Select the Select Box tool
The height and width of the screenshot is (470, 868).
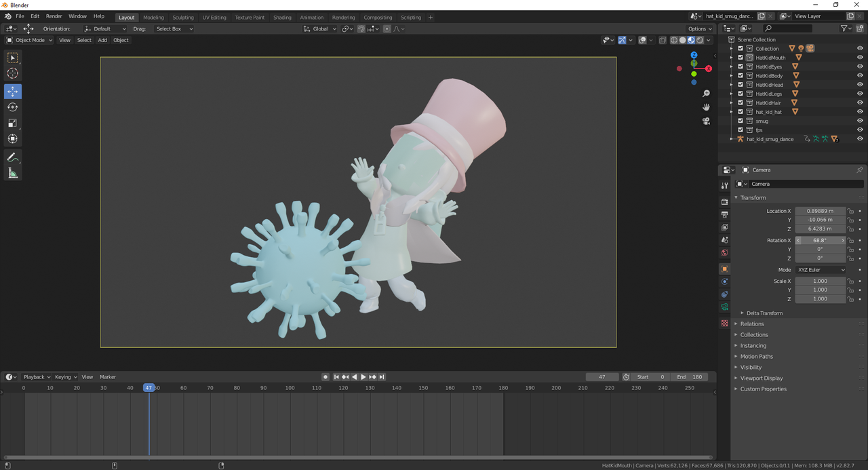tap(13, 58)
